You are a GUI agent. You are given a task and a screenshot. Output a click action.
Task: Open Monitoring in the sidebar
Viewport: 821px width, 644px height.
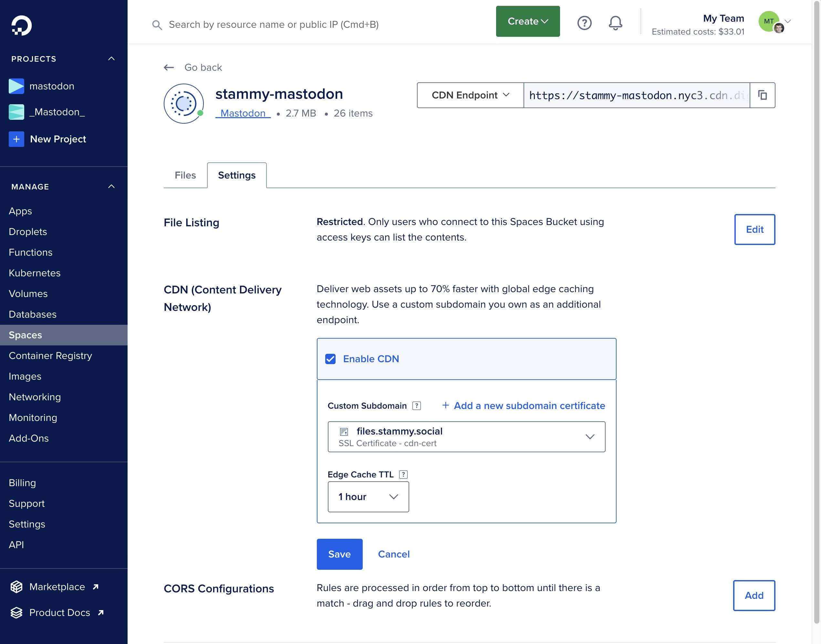click(x=33, y=418)
